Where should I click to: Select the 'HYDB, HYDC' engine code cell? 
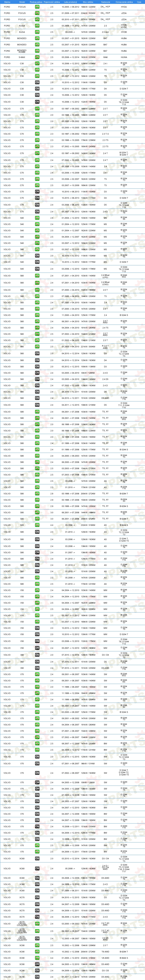point(124,26)
